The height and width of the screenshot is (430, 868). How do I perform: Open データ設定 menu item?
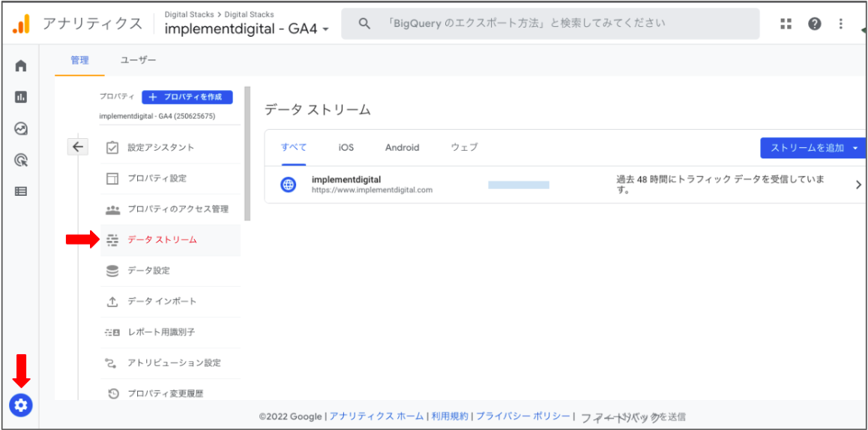click(170, 271)
